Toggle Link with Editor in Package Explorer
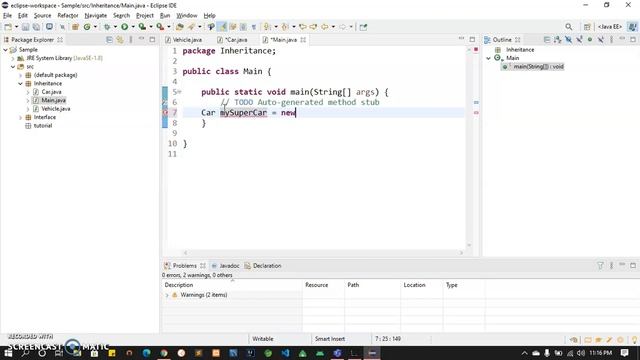The image size is (640, 360). [120, 40]
